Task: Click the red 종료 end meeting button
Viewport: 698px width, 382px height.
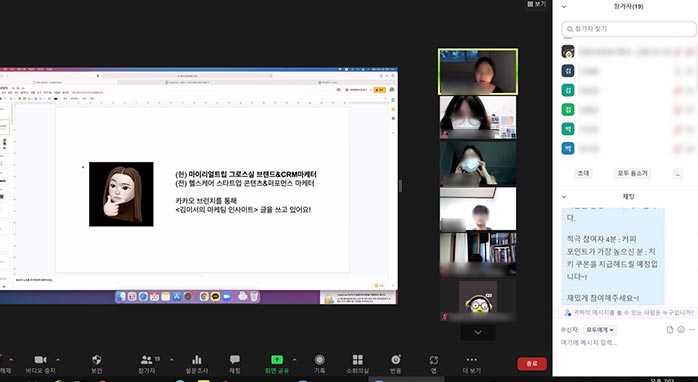Action: pyautogui.click(x=532, y=363)
